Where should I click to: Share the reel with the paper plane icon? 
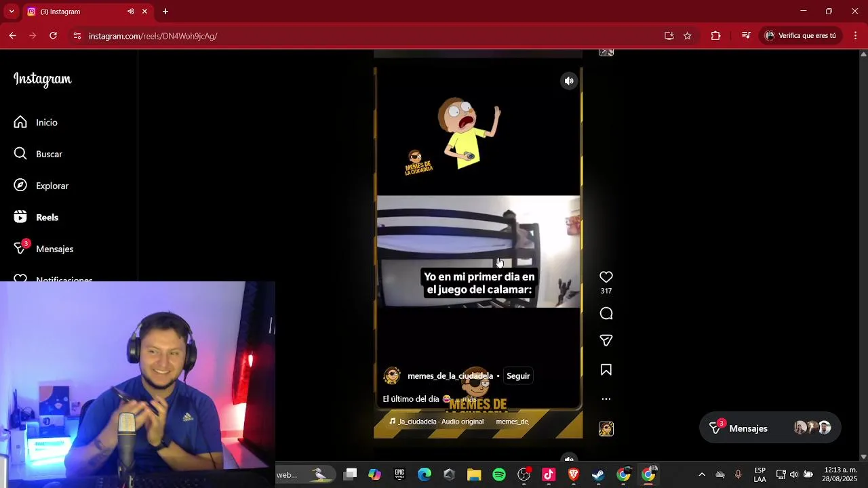606,340
